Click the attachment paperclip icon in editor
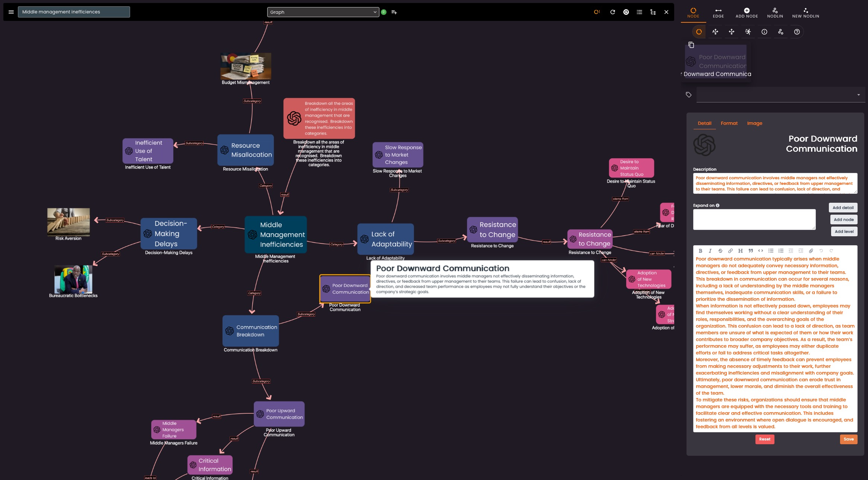Viewport: 868px width, 480px height. (x=811, y=250)
